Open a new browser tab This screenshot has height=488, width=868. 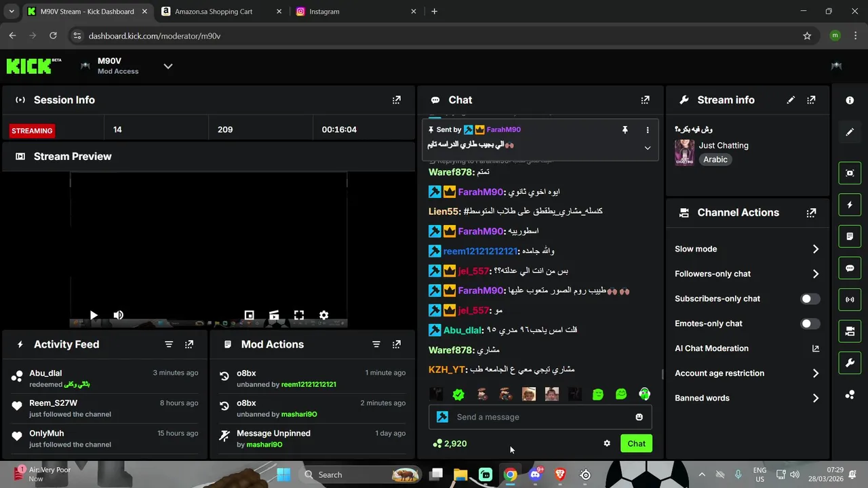435,12
